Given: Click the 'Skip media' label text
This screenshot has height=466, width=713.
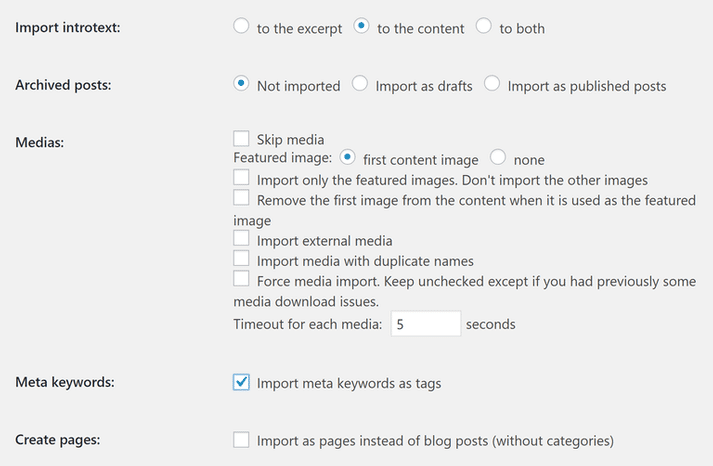Looking at the screenshot, I should tap(290, 140).
